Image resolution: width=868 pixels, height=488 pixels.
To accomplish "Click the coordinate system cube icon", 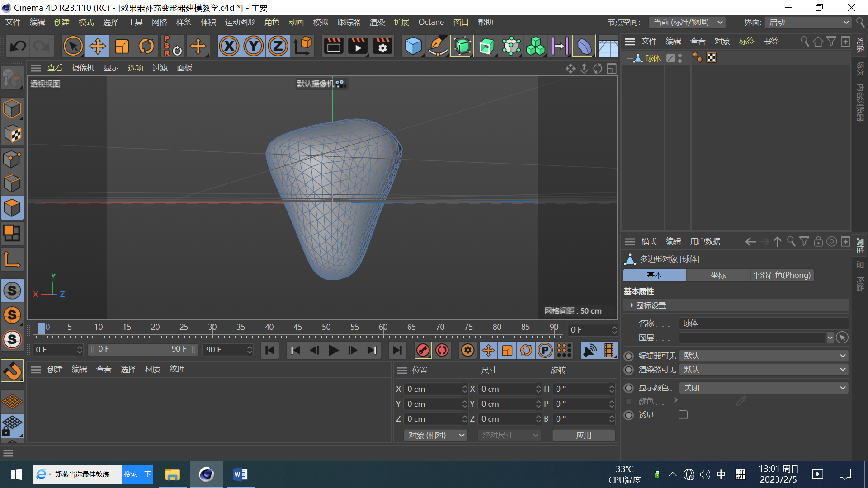I will pos(303,46).
